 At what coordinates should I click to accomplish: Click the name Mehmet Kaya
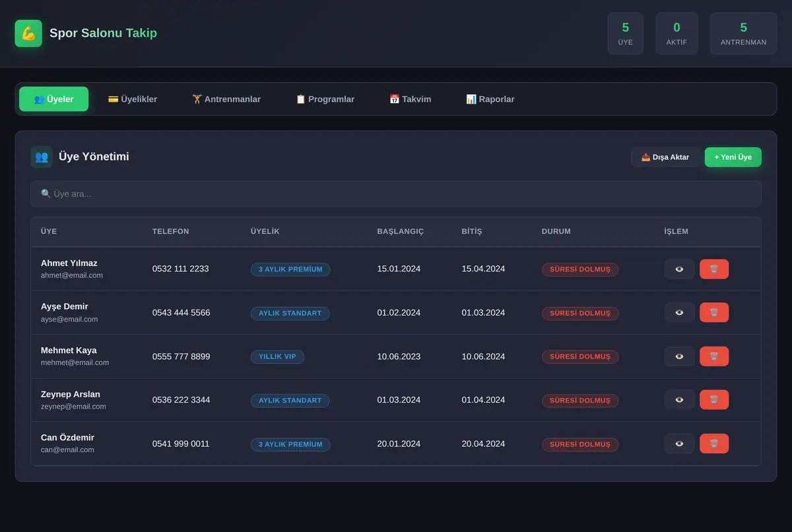tap(69, 350)
